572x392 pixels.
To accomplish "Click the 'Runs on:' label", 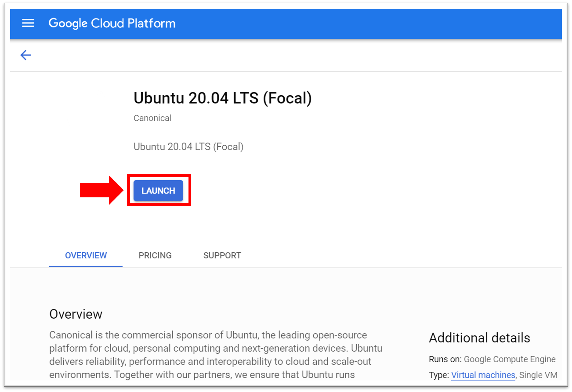I will click(x=445, y=359).
